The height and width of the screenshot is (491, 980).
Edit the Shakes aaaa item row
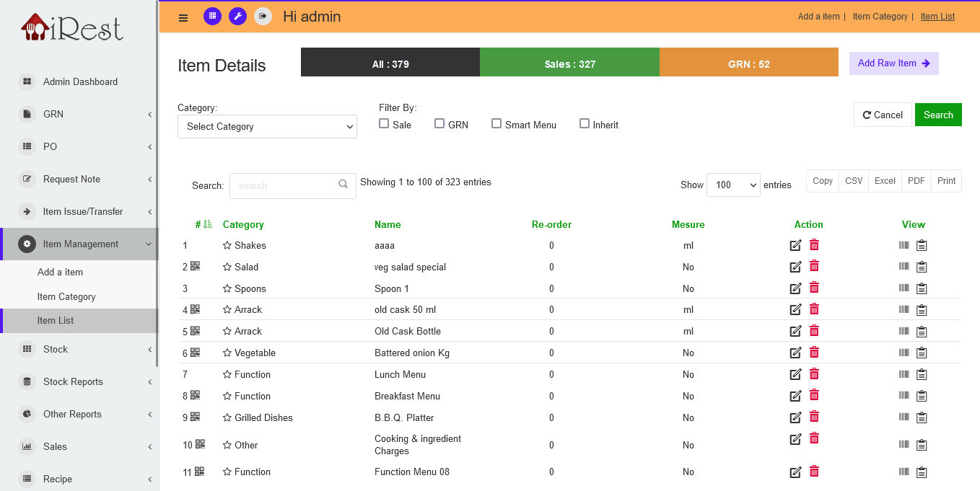pos(795,246)
